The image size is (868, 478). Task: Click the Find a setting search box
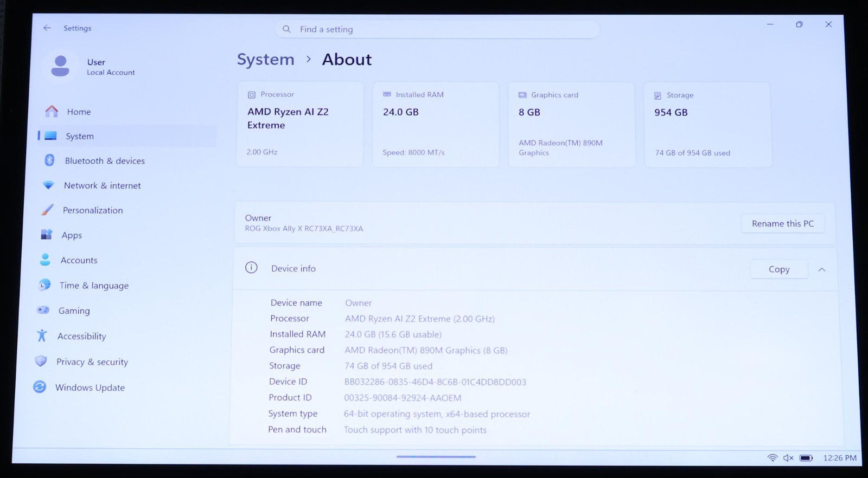tap(437, 29)
